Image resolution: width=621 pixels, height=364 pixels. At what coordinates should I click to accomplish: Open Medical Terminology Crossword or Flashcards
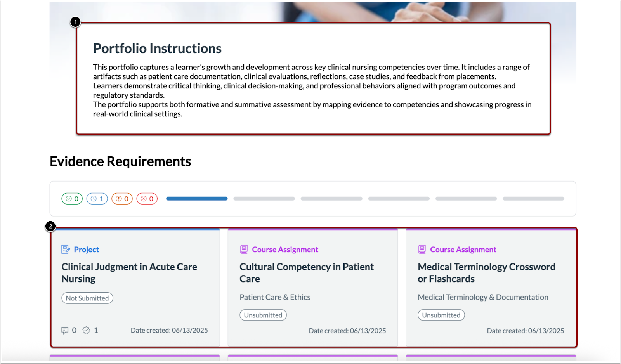486,272
